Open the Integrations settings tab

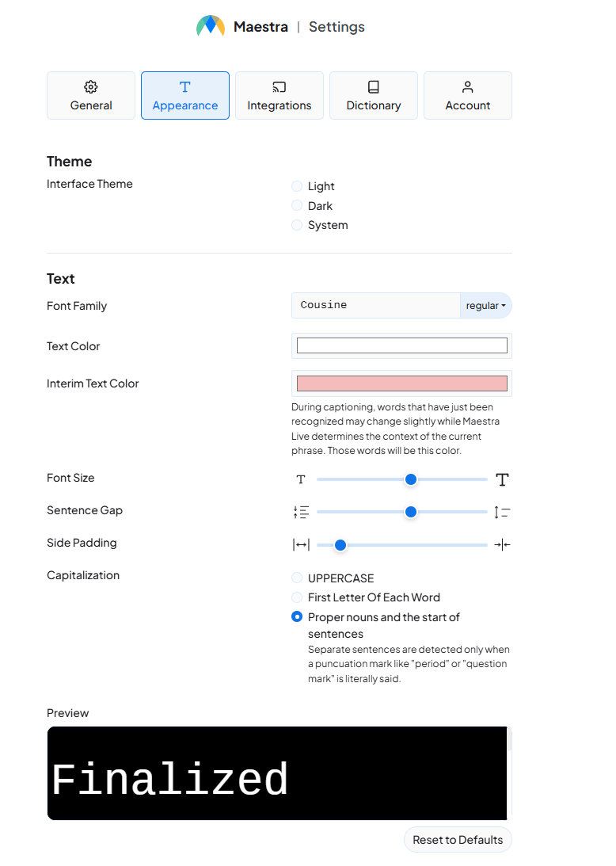[x=279, y=96]
